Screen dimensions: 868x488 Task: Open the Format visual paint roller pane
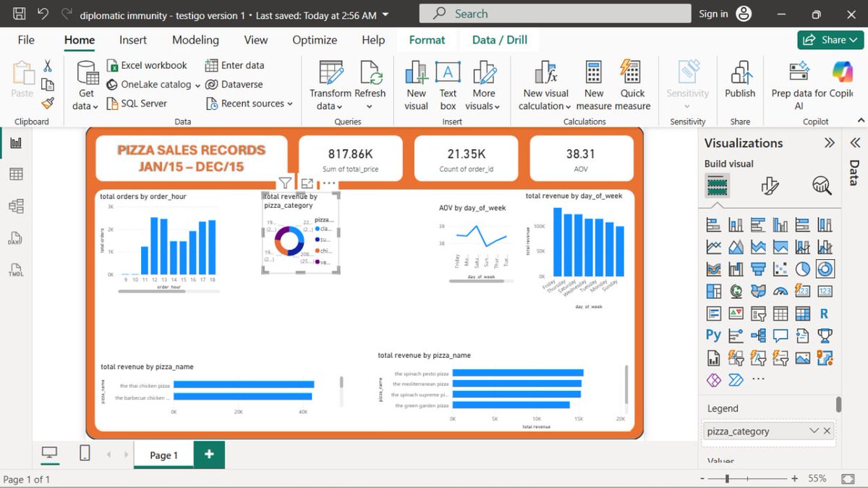point(771,185)
